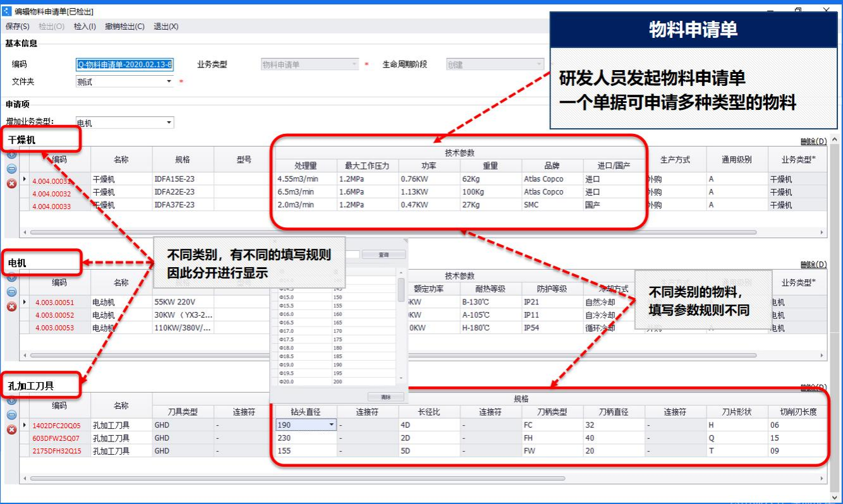Click the 干燥机 table horizontal scrollbar
The height and width of the screenshot is (504, 843).
[x=392, y=232]
